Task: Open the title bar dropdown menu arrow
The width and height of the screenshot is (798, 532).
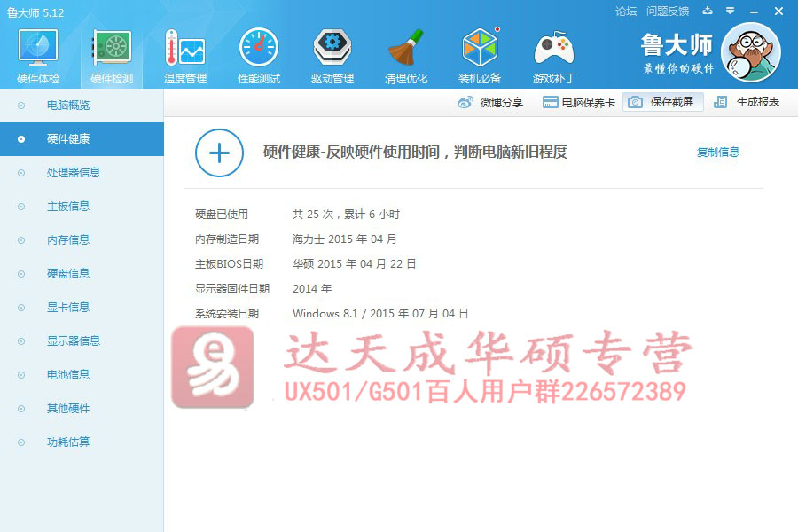Action: point(731,11)
